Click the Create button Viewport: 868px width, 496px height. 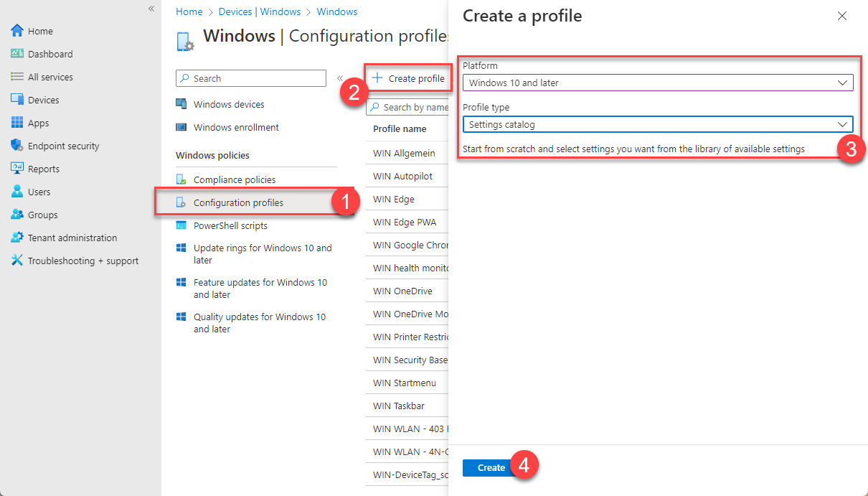491,467
